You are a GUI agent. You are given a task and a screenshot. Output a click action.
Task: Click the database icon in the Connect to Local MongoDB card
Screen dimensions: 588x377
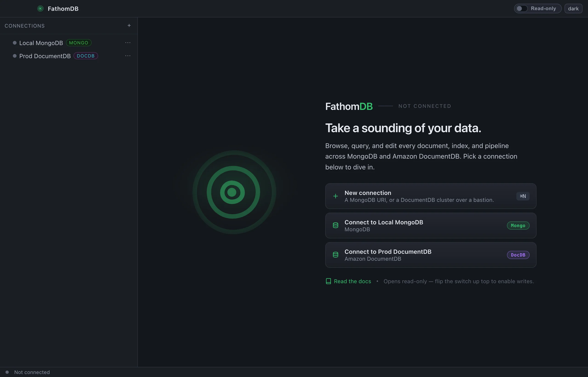coord(336,225)
